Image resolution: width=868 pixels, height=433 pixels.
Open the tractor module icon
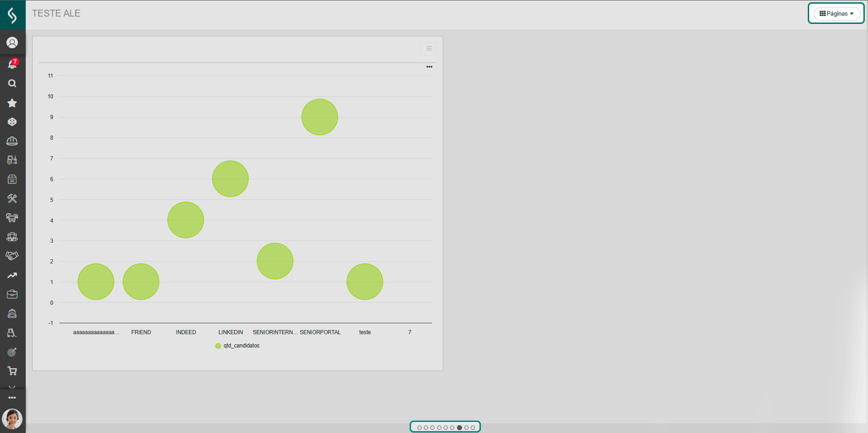(x=12, y=160)
